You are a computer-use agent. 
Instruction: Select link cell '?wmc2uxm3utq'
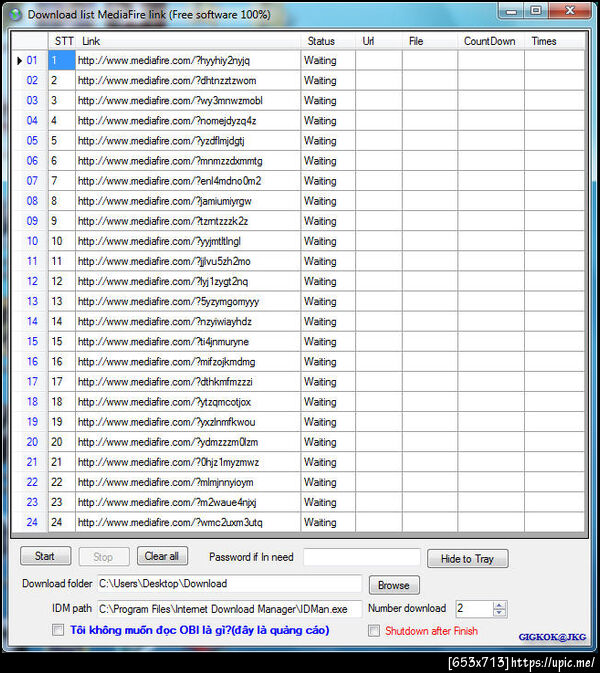188,522
